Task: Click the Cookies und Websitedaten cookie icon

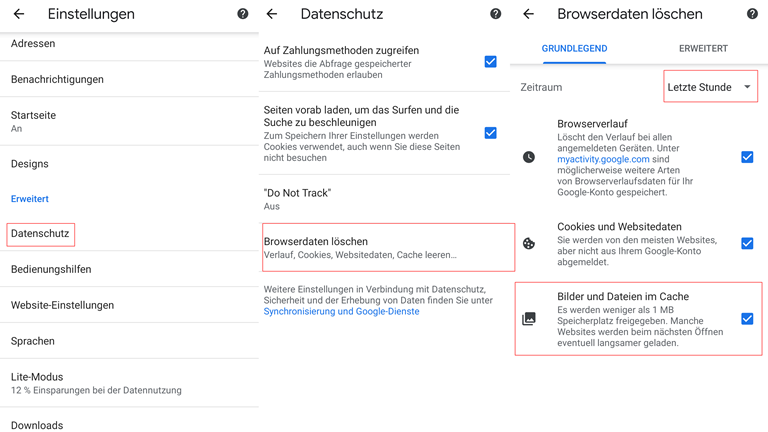Action: (x=529, y=243)
